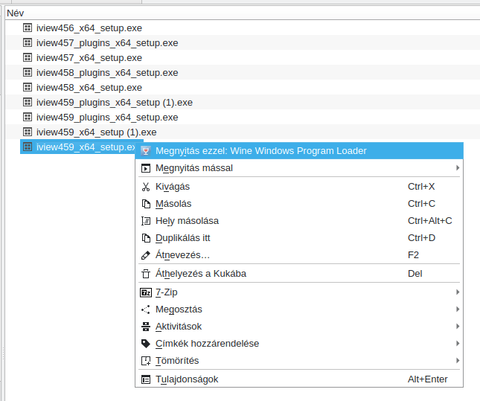
Task: Click the Hely másolása icon
Action: tap(146, 221)
